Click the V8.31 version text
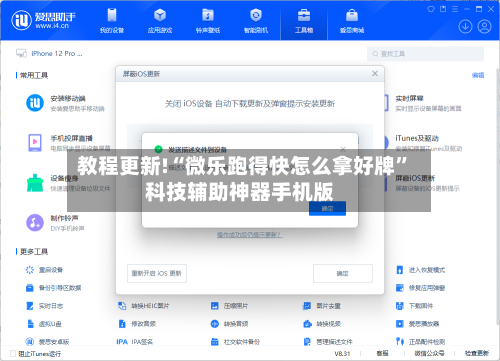The image size is (500, 361). [x=342, y=353]
